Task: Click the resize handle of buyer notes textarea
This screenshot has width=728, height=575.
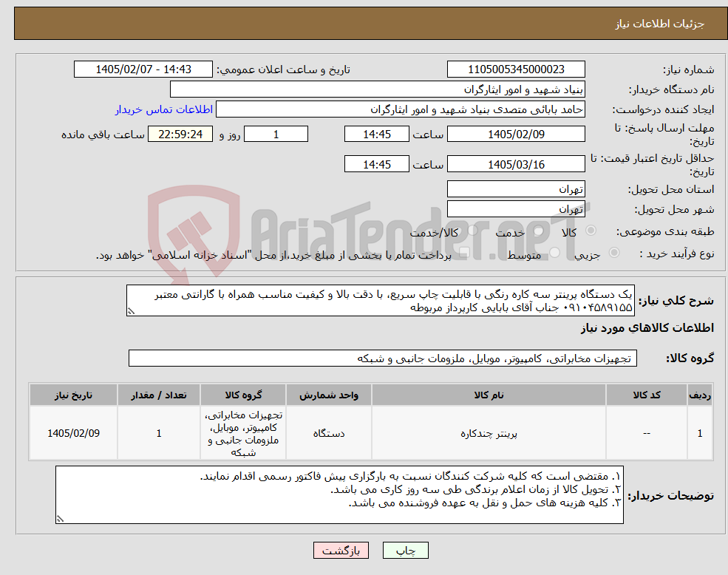Action: click(x=60, y=520)
